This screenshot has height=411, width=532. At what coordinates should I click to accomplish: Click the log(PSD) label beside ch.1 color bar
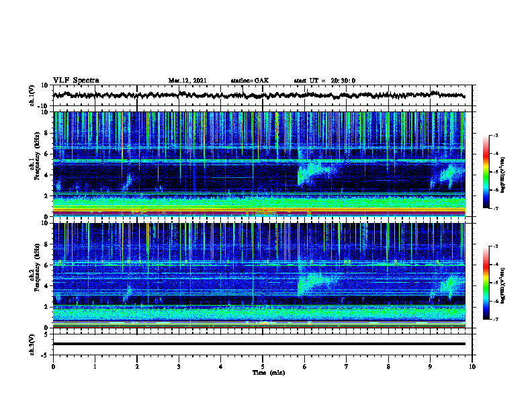[503, 175]
